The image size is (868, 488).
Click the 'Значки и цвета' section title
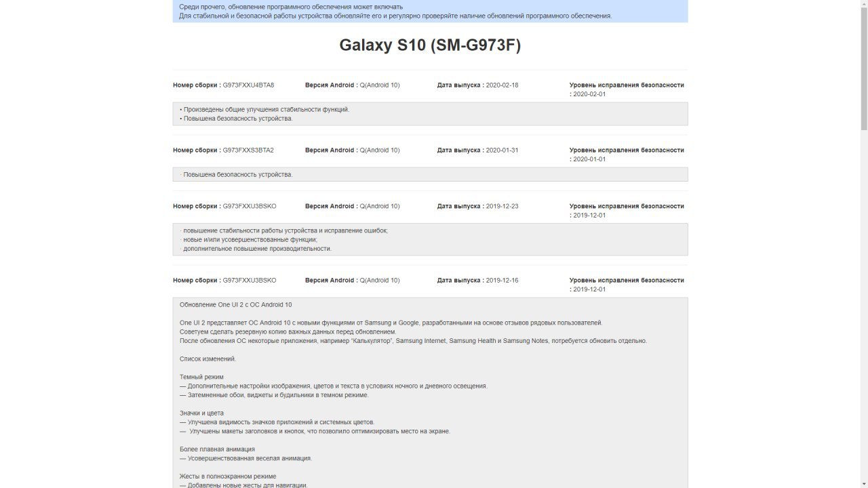201,413
